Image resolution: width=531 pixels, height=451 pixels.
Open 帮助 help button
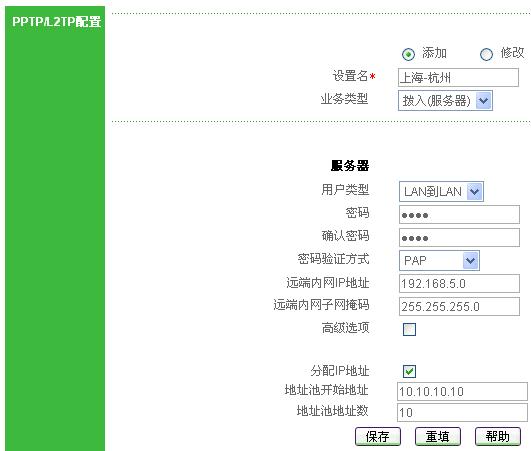click(497, 436)
